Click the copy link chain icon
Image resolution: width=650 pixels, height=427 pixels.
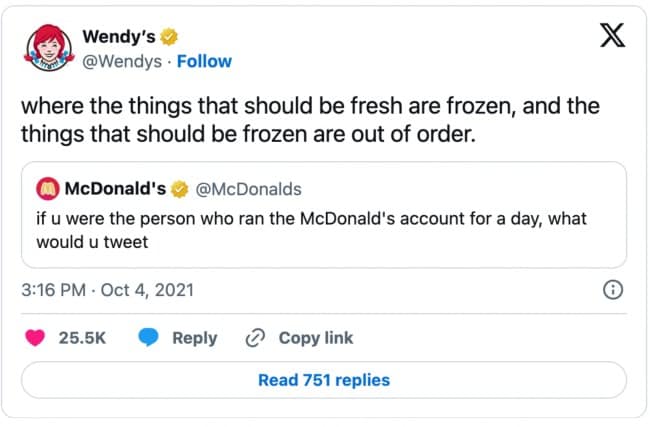point(256,338)
